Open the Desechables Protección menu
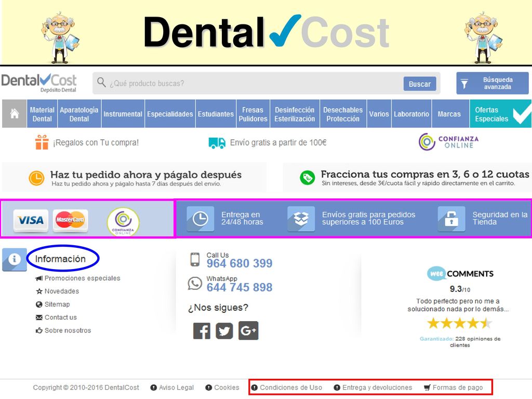This screenshot has height=399, width=532. pyautogui.click(x=343, y=114)
